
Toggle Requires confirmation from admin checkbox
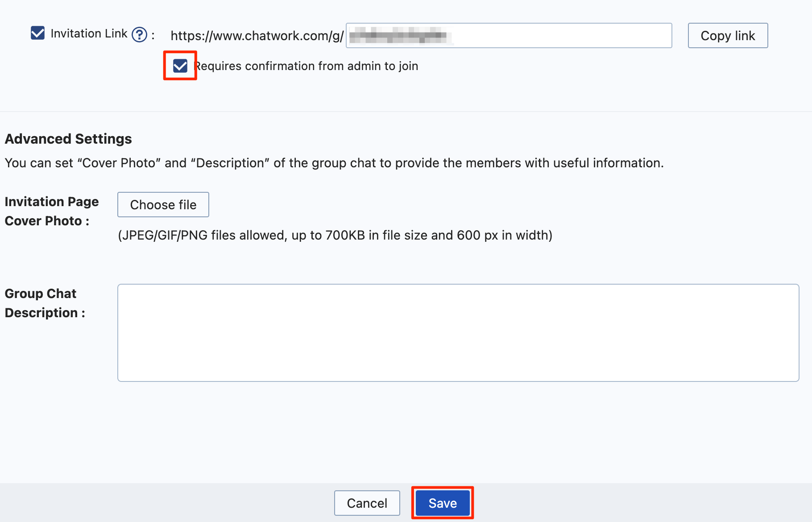180,66
